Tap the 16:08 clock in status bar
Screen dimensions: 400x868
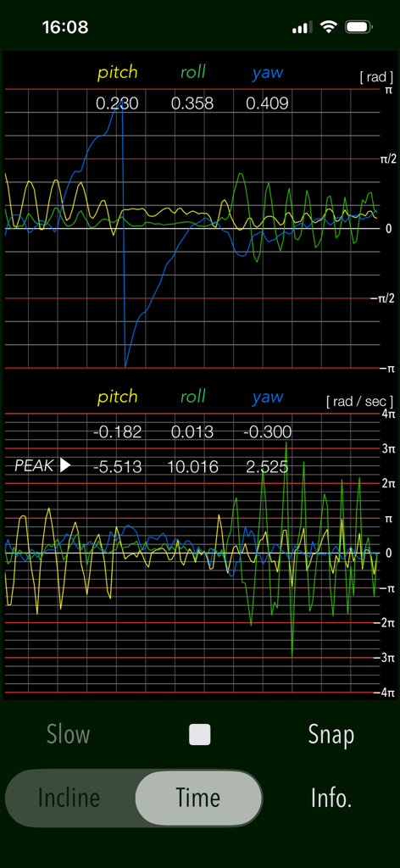click(65, 28)
